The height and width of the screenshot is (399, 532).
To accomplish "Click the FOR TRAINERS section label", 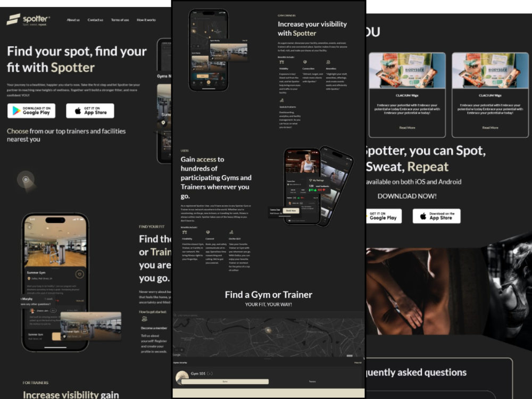I will tap(35, 383).
